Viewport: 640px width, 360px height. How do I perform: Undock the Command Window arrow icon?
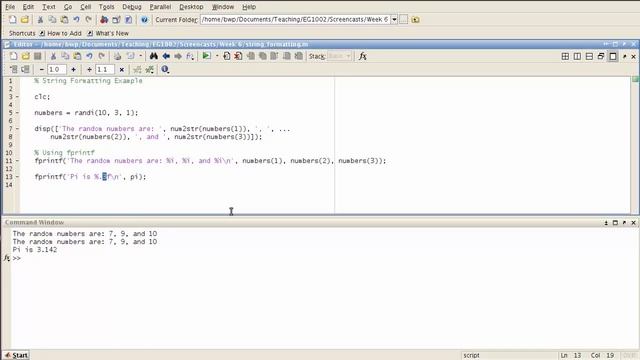point(624,222)
